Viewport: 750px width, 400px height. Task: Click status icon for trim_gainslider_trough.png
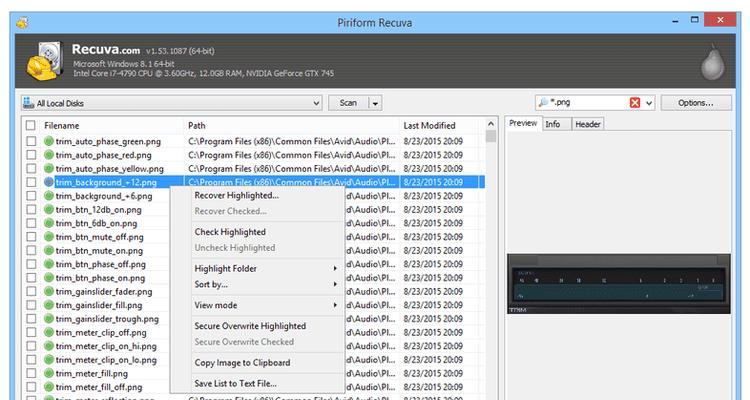coord(48,319)
